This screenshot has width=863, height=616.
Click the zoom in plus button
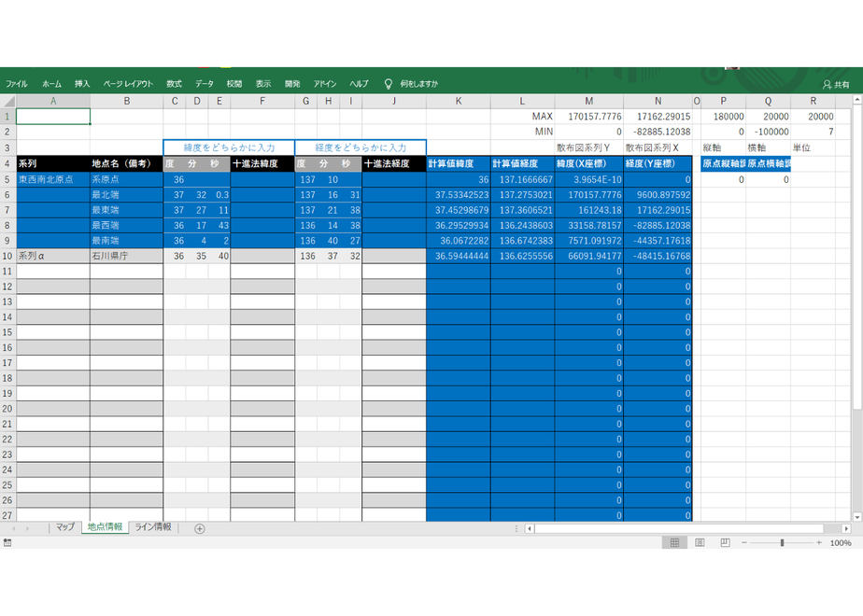tap(819, 543)
